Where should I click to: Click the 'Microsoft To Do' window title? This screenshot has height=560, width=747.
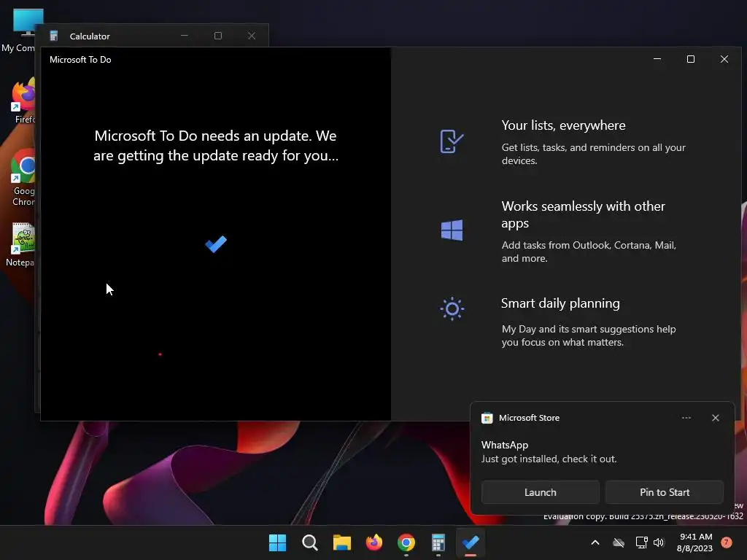coord(80,60)
